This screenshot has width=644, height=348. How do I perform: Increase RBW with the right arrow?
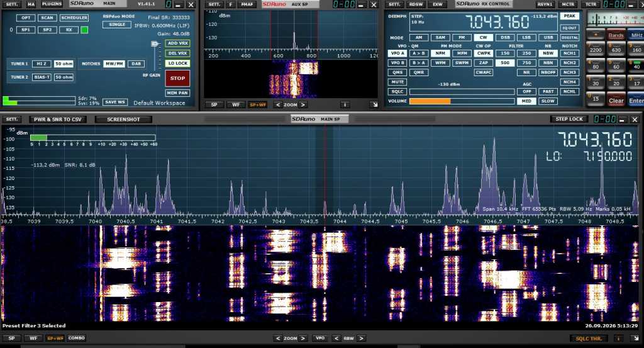coord(362,339)
